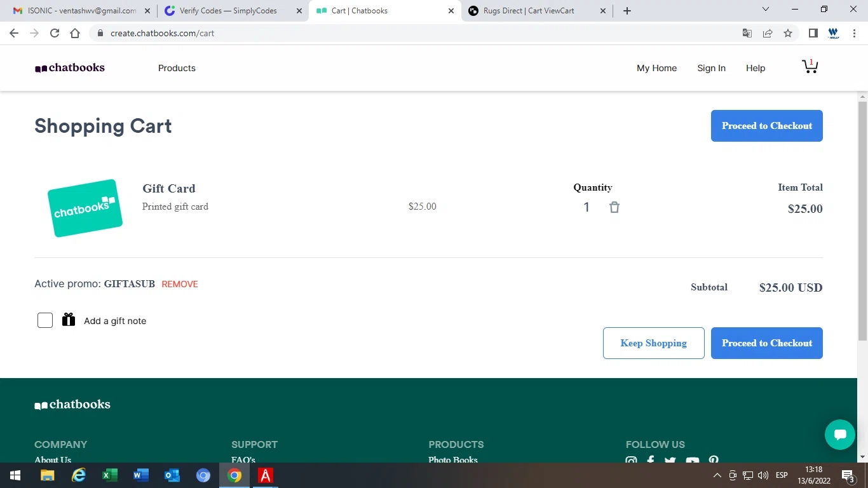Viewport: 868px width, 488px height.
Task: Open Chatbooks YouTube channel icon
Action: click(x=693, y=461)
